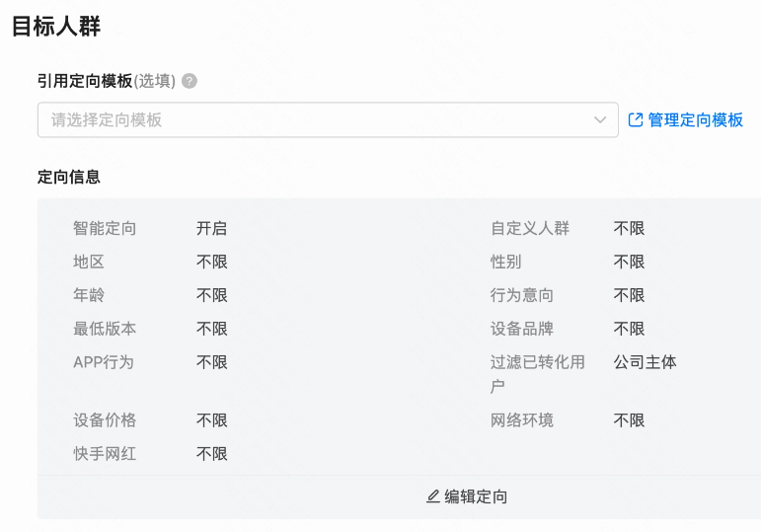Screen dimensions: 761x532
Task: Click the 性别 label
Action: (x=505, y=262)
